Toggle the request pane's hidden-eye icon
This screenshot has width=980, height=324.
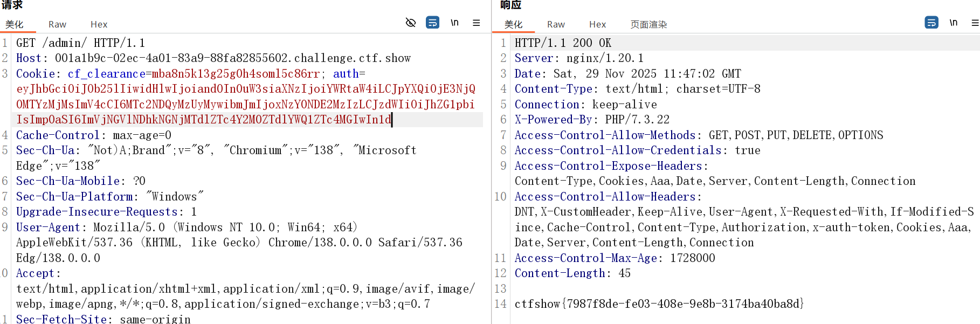click(411, 23)
